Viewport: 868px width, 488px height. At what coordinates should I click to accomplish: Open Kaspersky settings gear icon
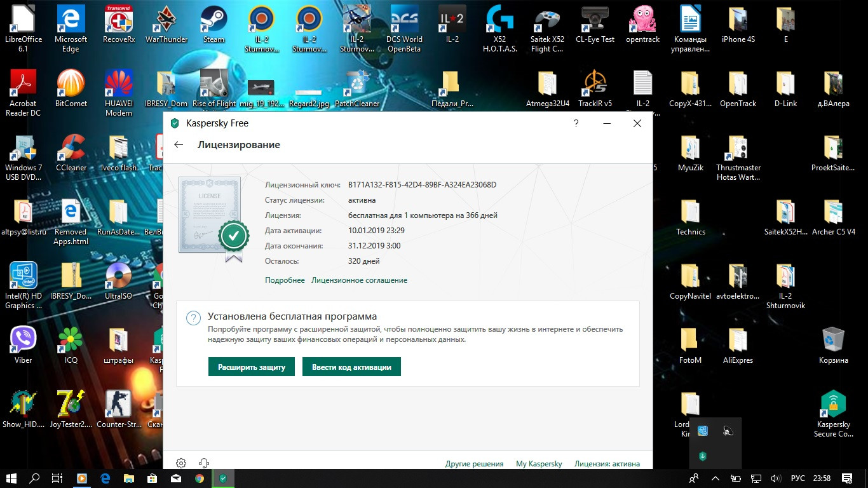point(181,463)
